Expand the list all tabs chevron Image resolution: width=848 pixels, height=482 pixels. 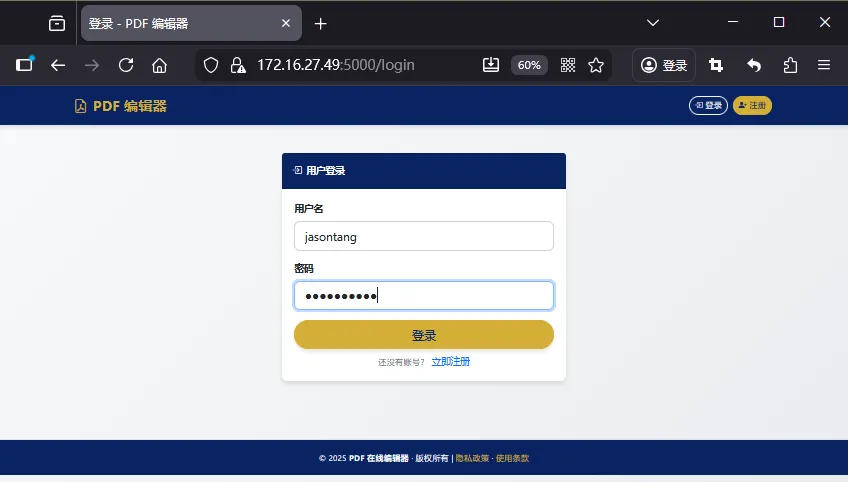click(653, 23)
